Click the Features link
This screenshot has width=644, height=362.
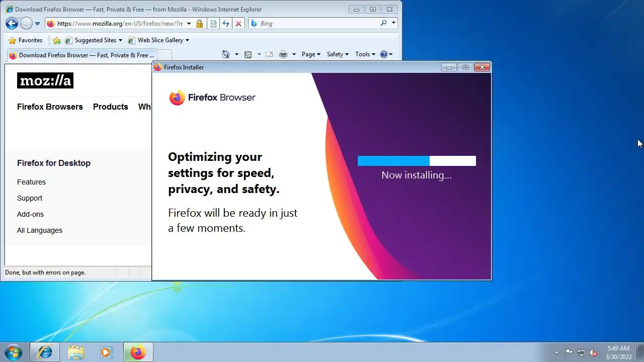coord(31,182)
